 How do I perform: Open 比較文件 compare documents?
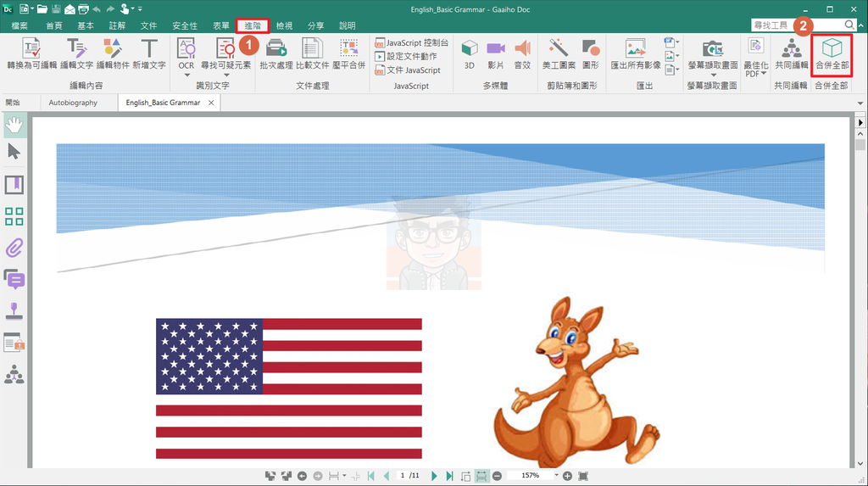[312, 53]
